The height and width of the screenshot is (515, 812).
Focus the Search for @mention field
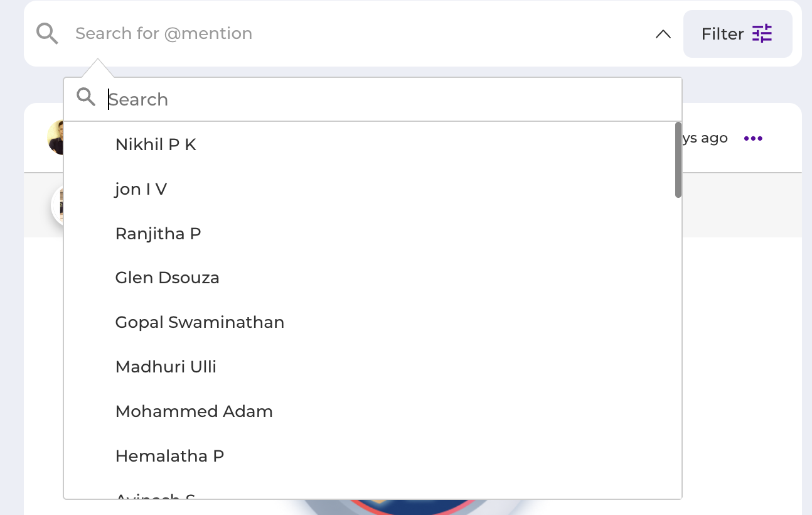(358, 33)
